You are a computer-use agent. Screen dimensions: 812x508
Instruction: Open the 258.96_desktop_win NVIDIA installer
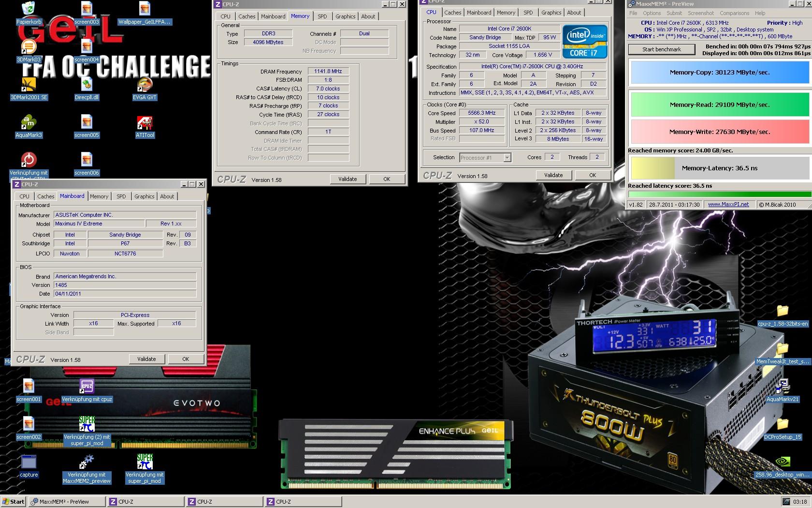783,462
